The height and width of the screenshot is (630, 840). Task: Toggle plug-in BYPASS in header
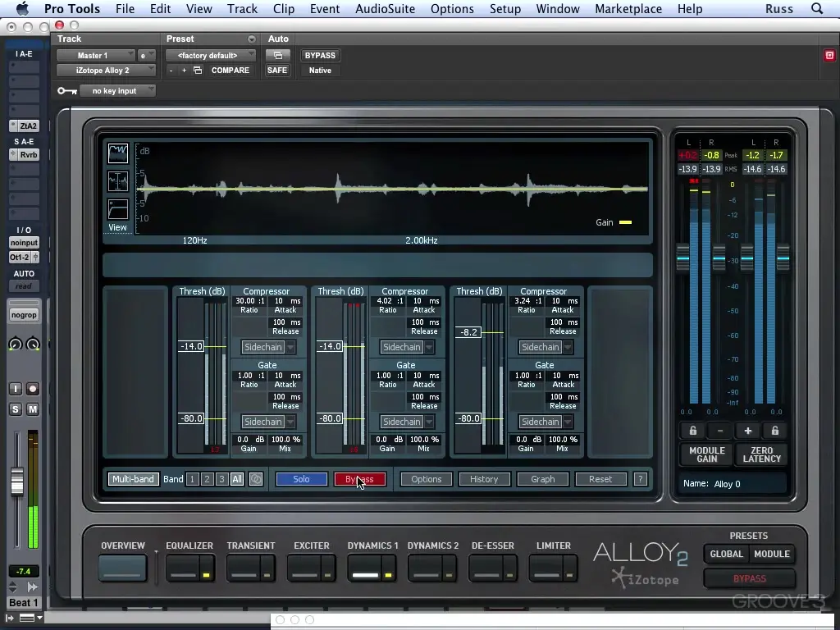tap(320, 55)
